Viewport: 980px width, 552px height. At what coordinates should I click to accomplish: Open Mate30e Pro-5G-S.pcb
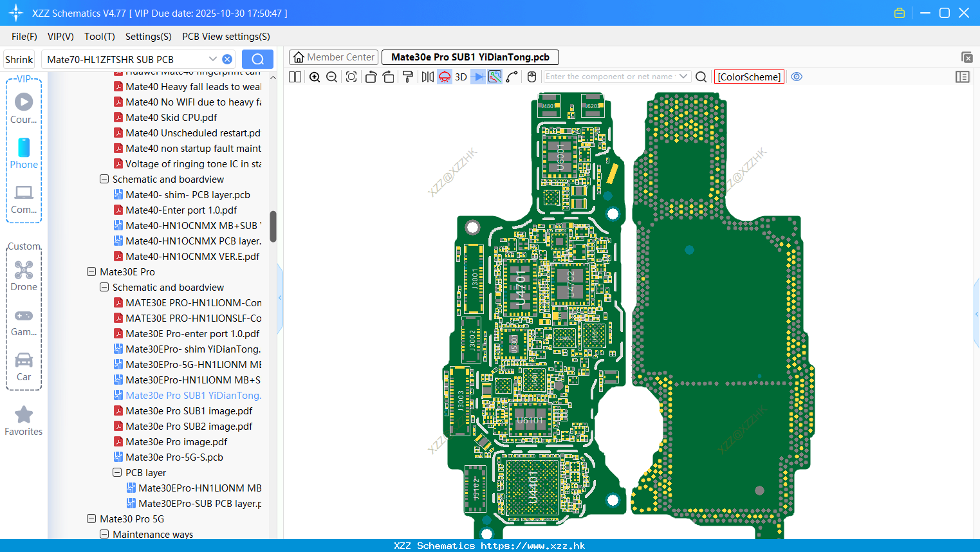[174, 457]
